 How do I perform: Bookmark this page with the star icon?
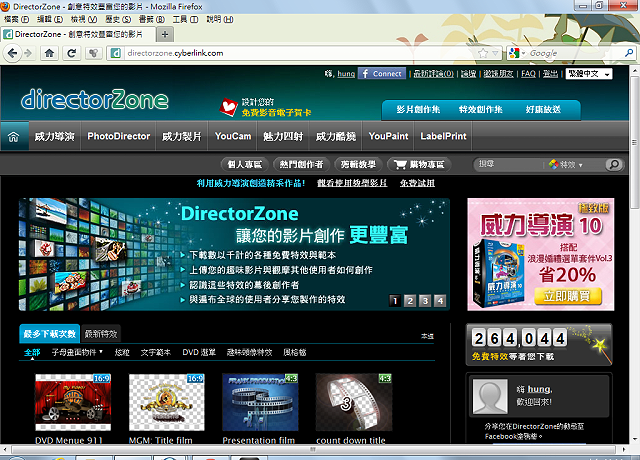(483, 53)
